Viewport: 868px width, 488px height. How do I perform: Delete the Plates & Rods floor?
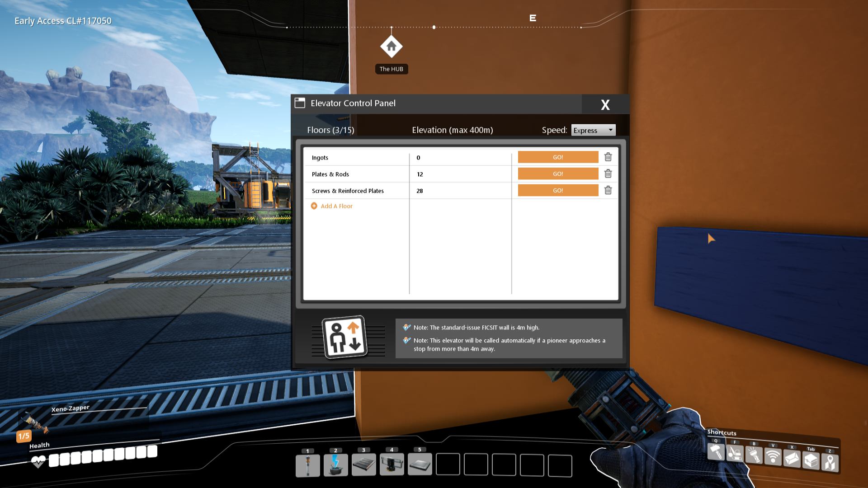(x=608, y=174)
